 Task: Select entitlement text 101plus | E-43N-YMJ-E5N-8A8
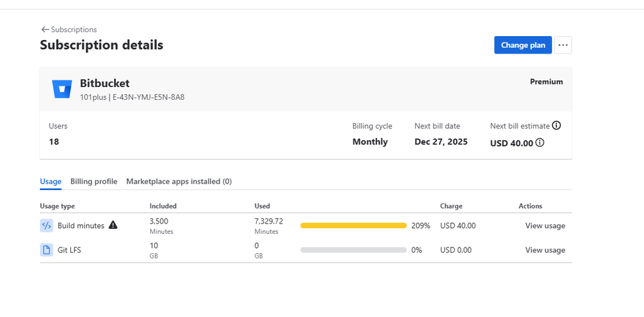[x=132, y=98]
